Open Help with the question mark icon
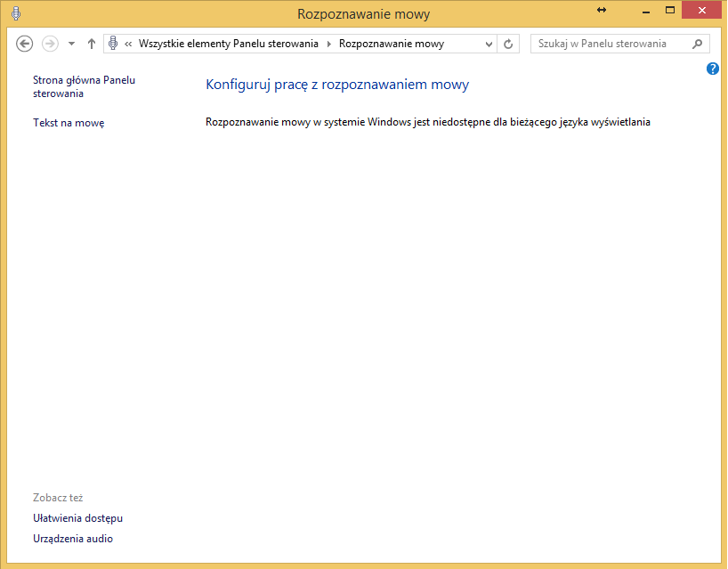This screenshot has width=728, height=569. click(713, 69)
